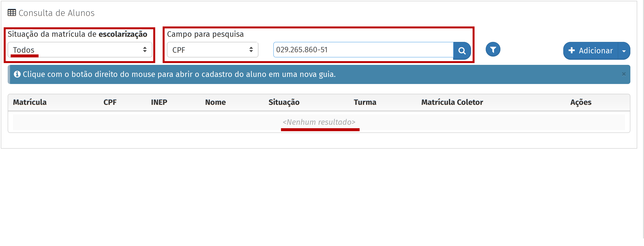Screen dimensions: 644x246
Task: Sort by the Matrícula column header
Action: tap(30, 102)
